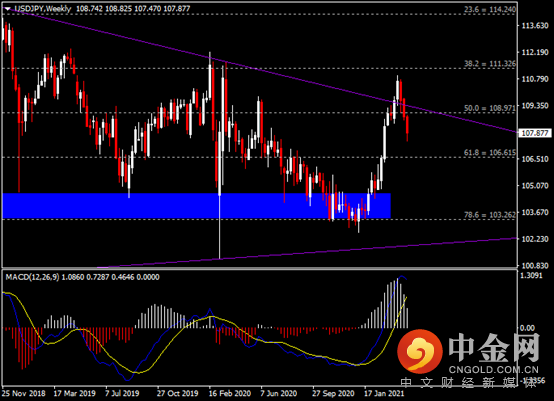
Task: Click the 113.630 price axis value
Action: click(535, 26)
